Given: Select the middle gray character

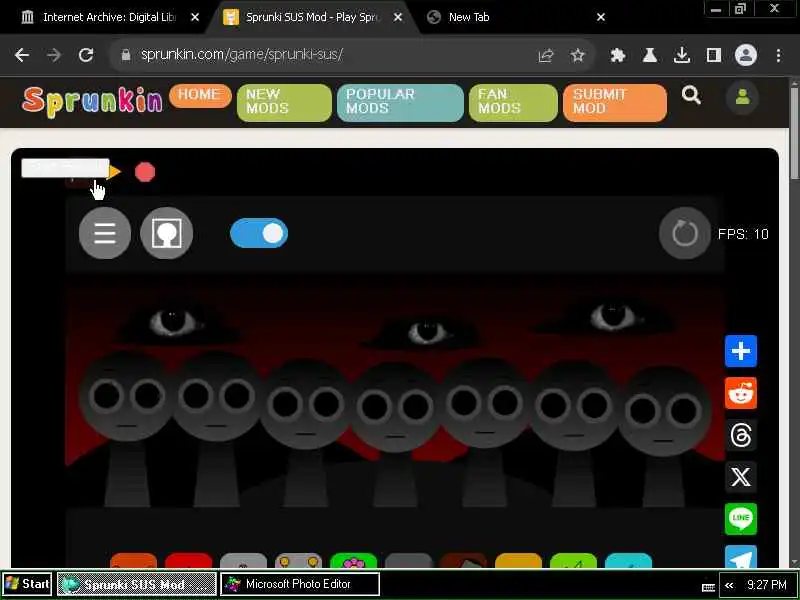Looking at the screenshot, I should [x=395, y=435].
